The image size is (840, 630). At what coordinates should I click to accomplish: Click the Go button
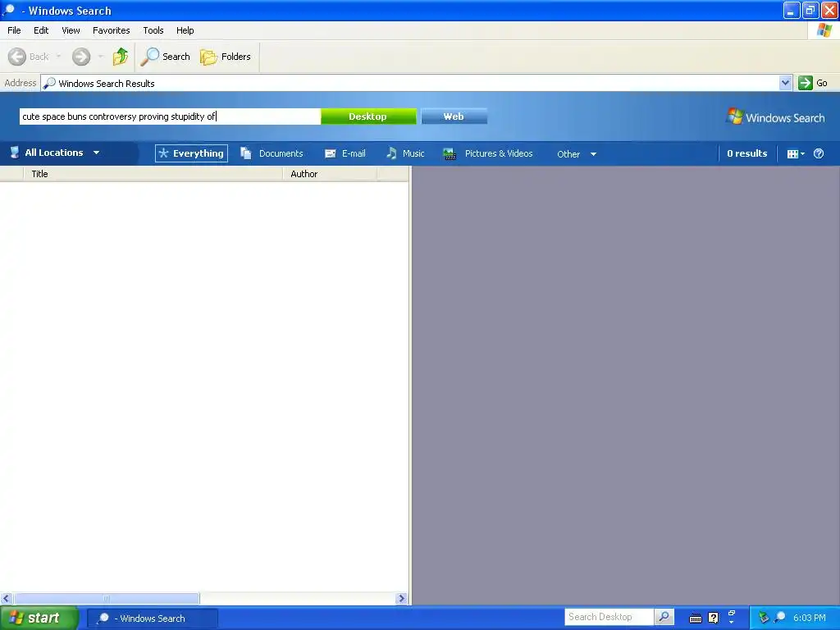click(x=813, y=83)
